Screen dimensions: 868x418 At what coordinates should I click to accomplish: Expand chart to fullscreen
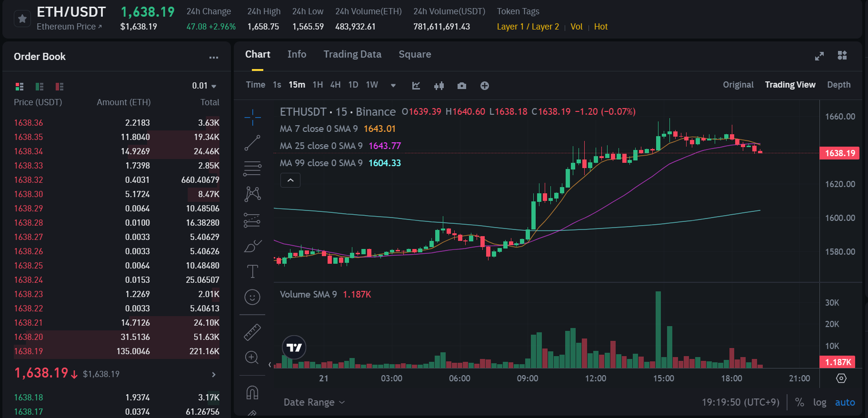[x=819, y=56]
